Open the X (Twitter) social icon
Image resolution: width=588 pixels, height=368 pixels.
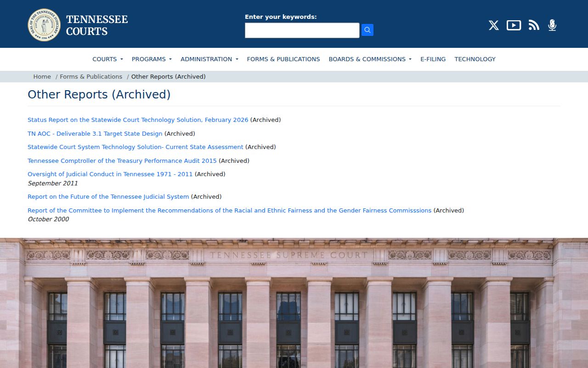(x=494, y=25)
